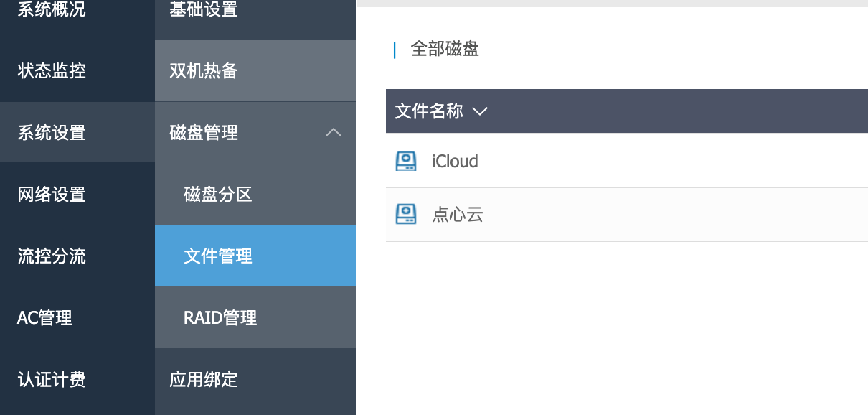Image resolution: width=868 pixels, height=415 pixels.
Task: Navigate to AC管理
Action: click(x=44, y=317)
